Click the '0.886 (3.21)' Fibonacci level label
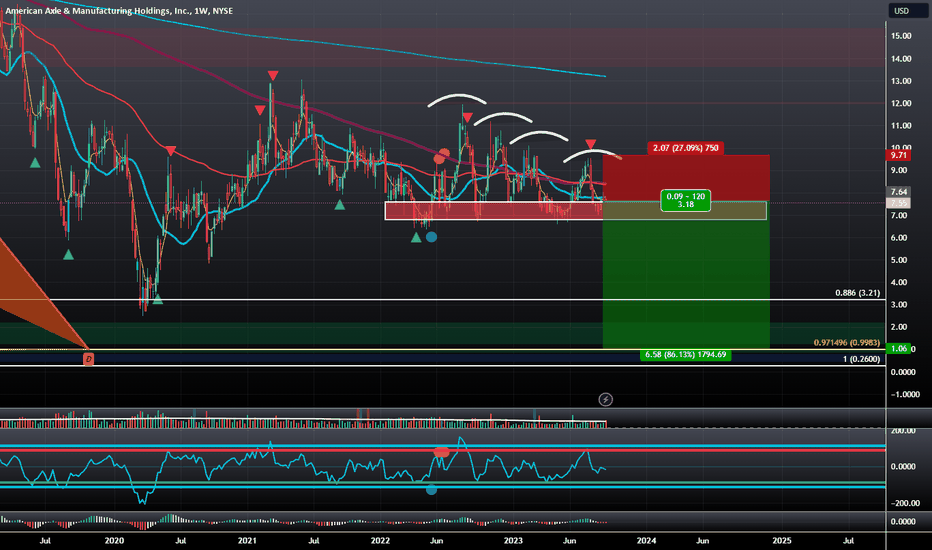The image size is (932, 550). [x=857, y=293]
